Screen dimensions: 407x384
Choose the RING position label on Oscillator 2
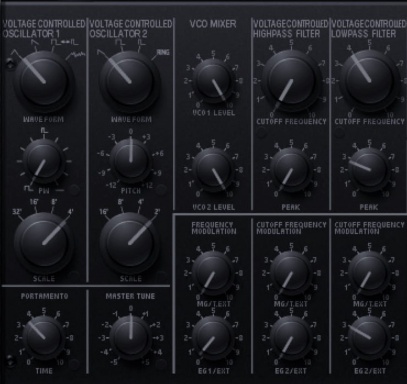pyautogui.click(x=163, y=52)
